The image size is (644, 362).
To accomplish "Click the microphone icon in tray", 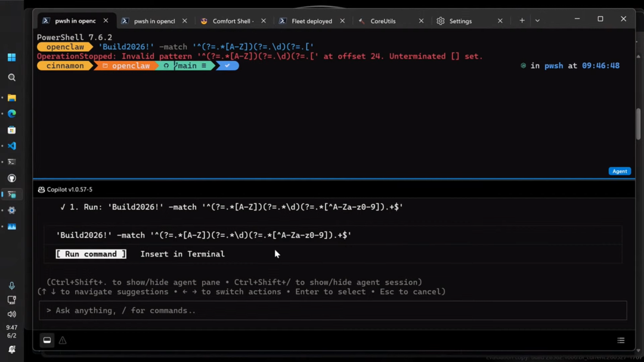I will tap(11, 286).
